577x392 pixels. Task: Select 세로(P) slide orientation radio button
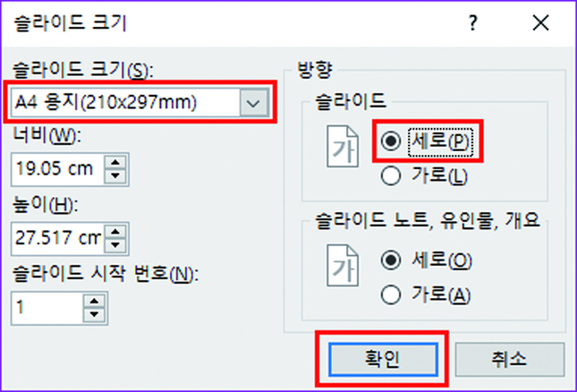[391, 141]
